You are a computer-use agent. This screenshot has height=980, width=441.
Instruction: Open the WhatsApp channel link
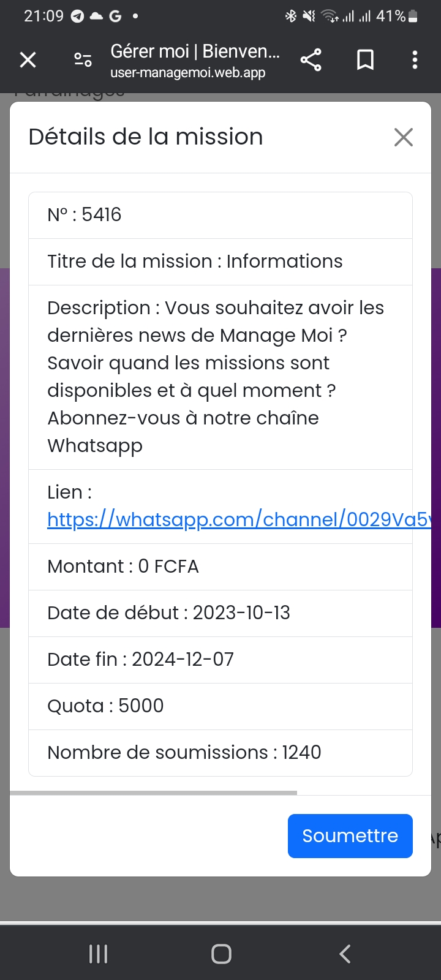tap(239, 519)
